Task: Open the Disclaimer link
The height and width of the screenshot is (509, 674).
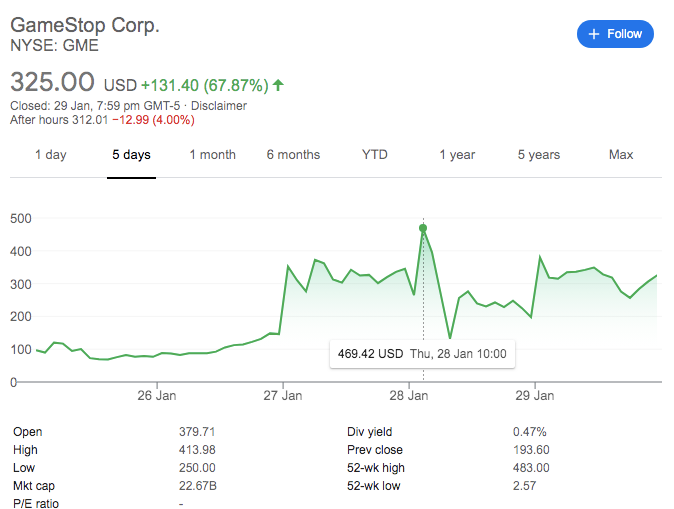Action: (219, 106)
